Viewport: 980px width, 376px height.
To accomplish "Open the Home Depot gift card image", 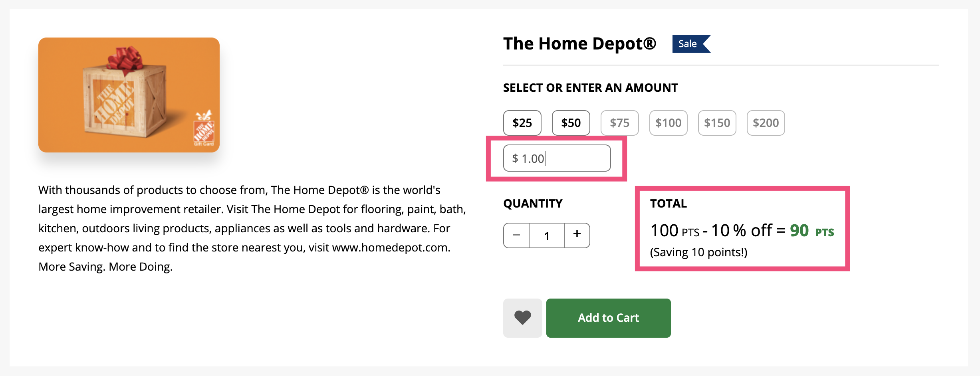I will click(x=129, y=95).
